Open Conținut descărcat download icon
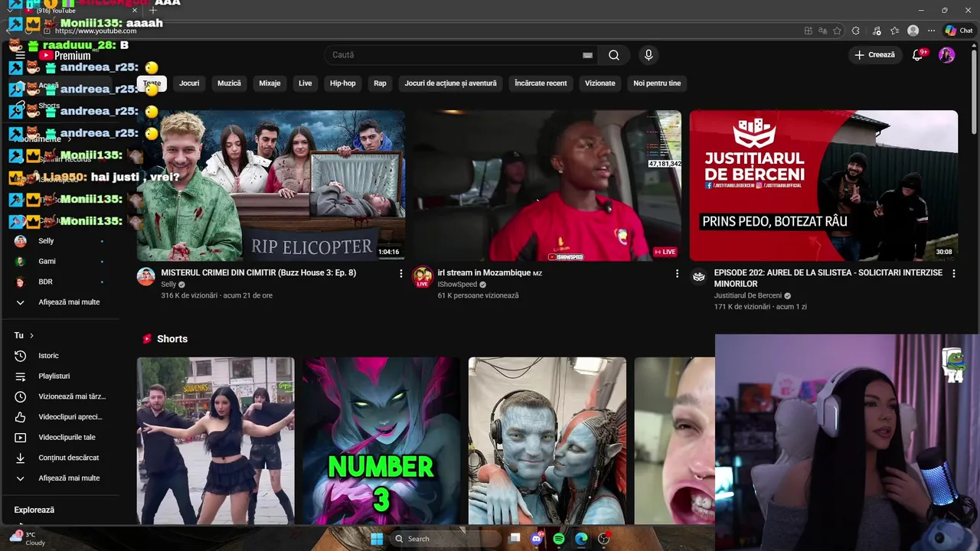Viewport: 980px width, 551px height. point(21,458)
